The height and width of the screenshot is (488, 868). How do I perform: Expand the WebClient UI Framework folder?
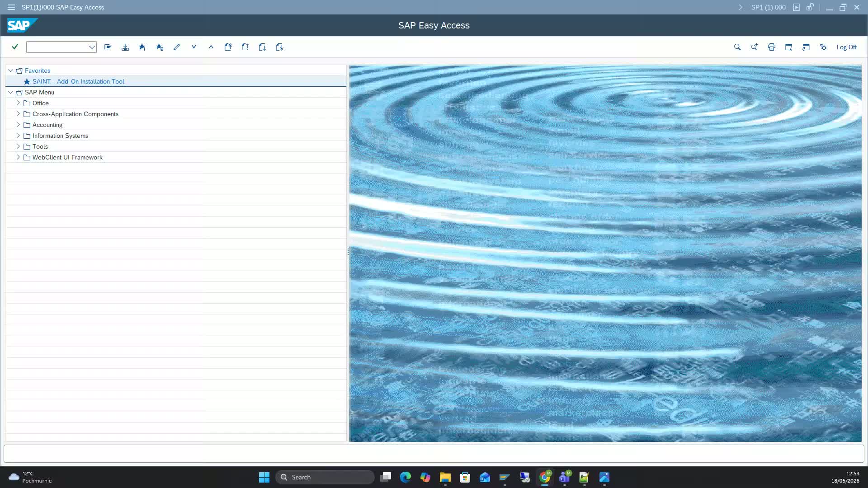pyautogui.click(x=18, y=157)
